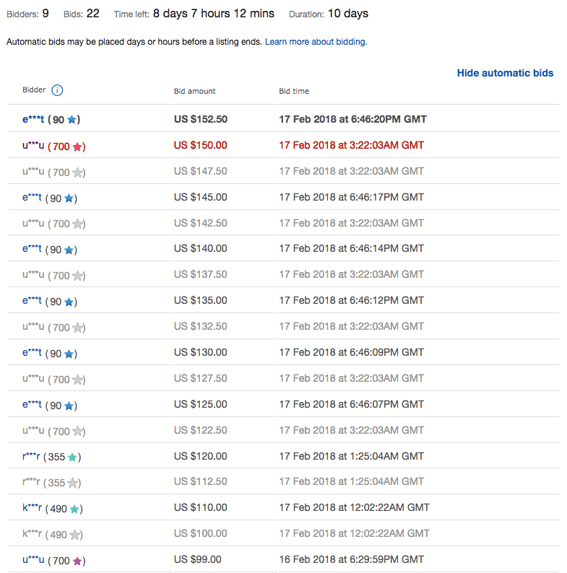Click the Bids count 22
The image size is (567, 573).
pyautogui.click(x=93, y=14)
